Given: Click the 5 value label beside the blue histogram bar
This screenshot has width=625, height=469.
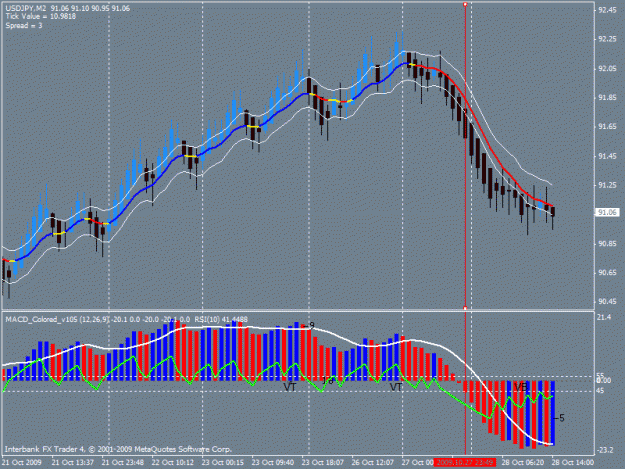Looking at the screenshot, I should 562,418.
